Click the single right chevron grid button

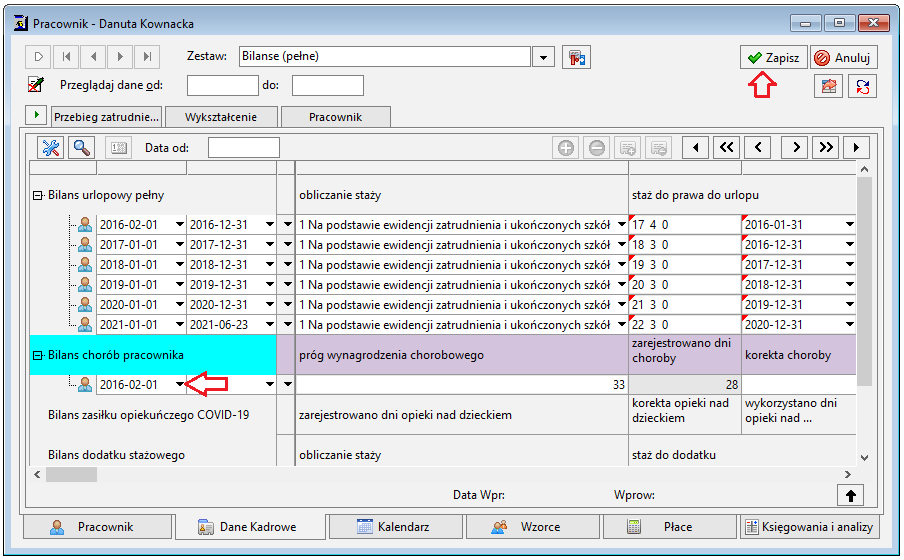pos(795,148)
